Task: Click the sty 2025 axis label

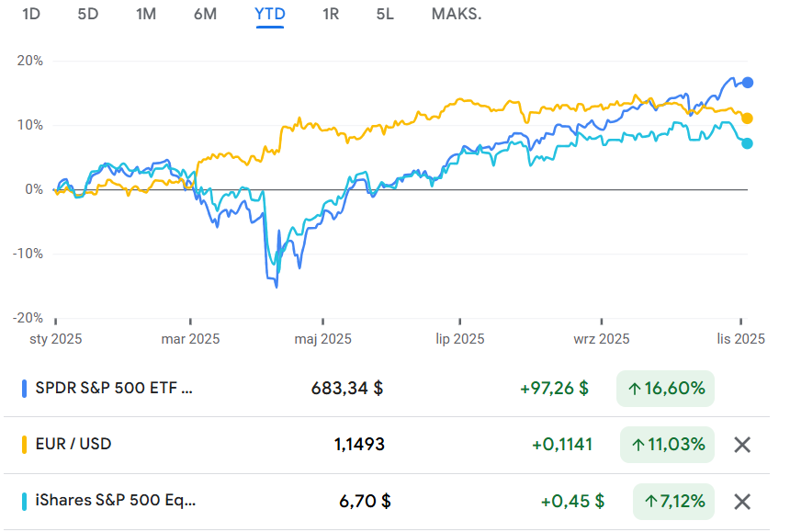Action: [55, 339]
